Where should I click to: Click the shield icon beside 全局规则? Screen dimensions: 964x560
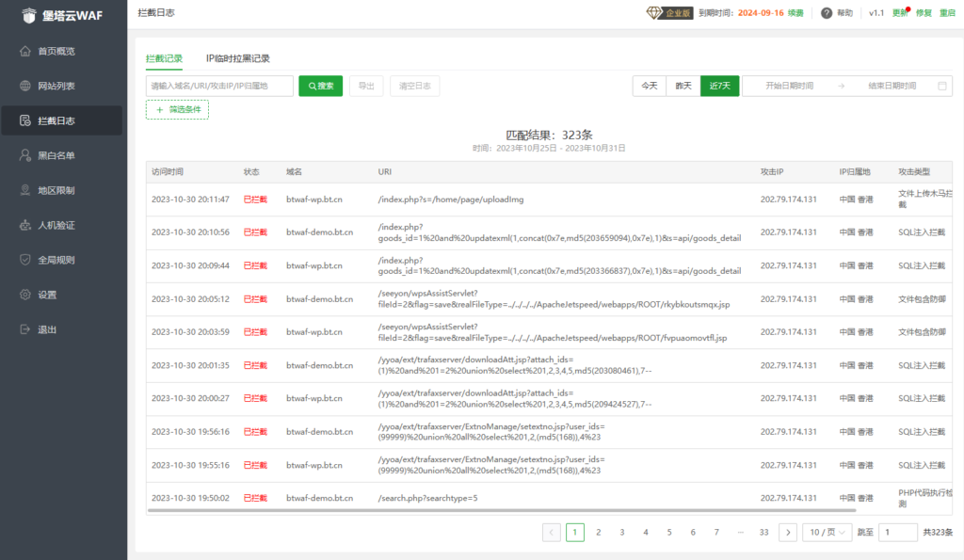point(25,260)
